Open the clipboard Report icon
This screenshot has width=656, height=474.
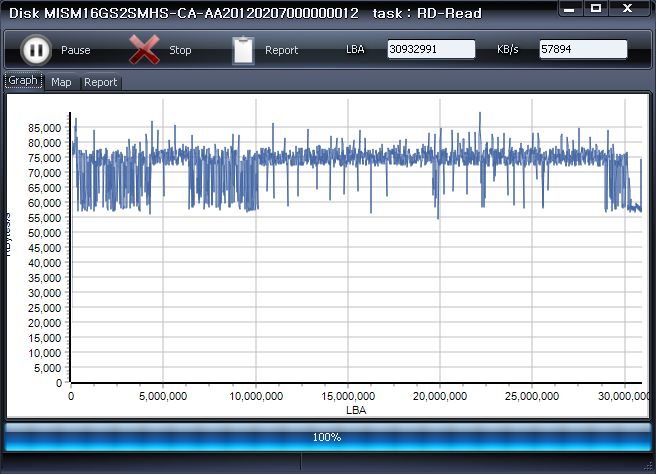click(x=243, y=50)
